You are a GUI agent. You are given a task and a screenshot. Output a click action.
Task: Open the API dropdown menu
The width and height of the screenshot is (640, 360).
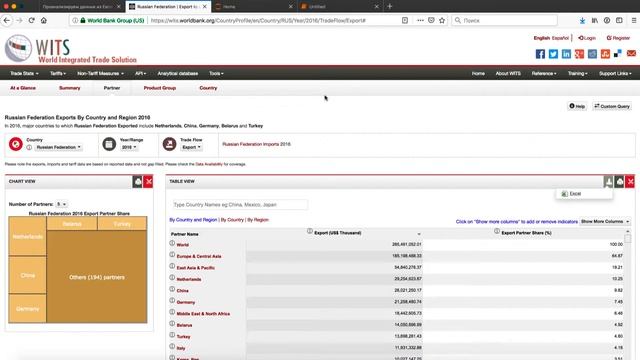[x=140, y=73]
